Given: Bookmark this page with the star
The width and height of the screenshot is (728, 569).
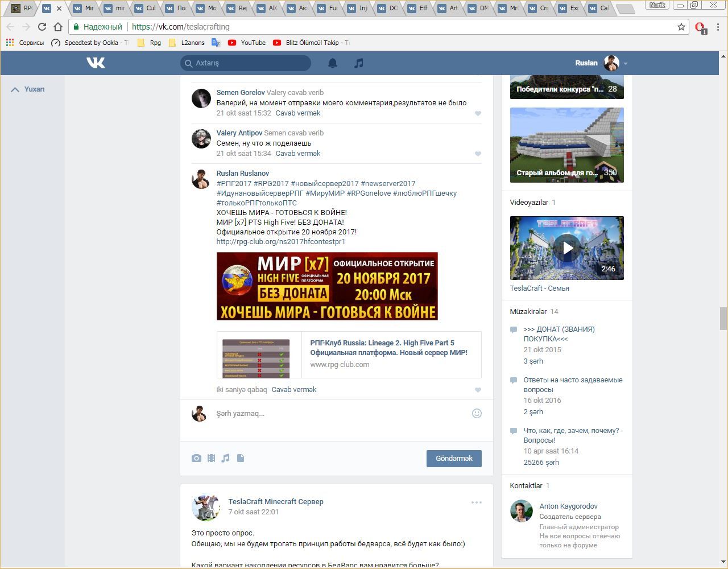Looking at the screenshot, I should [x=681, y=27].
